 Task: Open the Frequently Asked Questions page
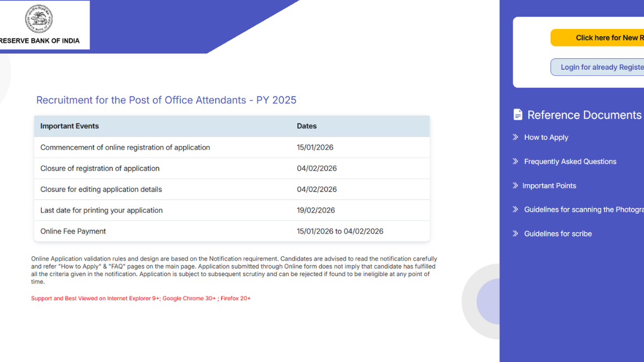click(x=570, y=161)
